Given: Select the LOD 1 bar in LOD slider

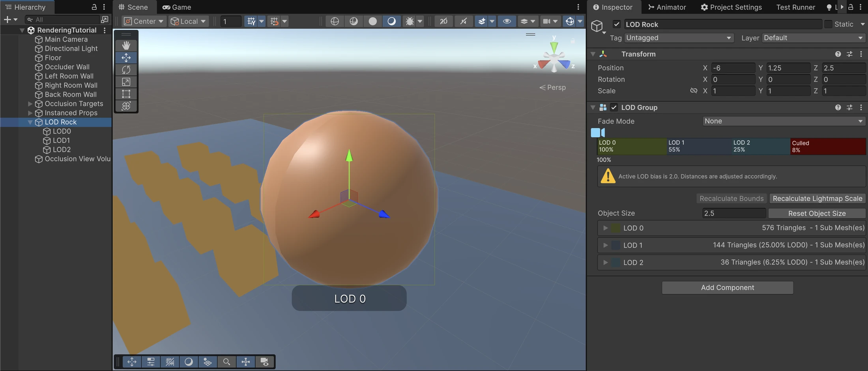Looking at the screenshot, I should (x=699, y=146).
